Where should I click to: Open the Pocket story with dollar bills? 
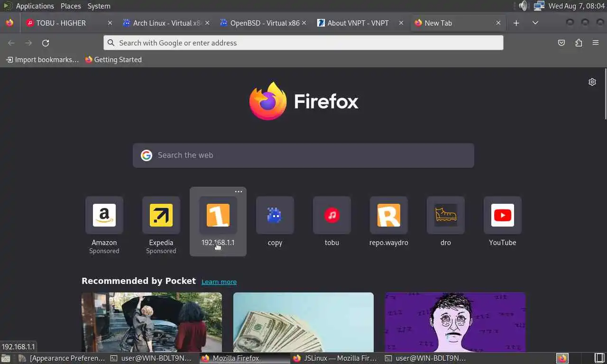303,322
